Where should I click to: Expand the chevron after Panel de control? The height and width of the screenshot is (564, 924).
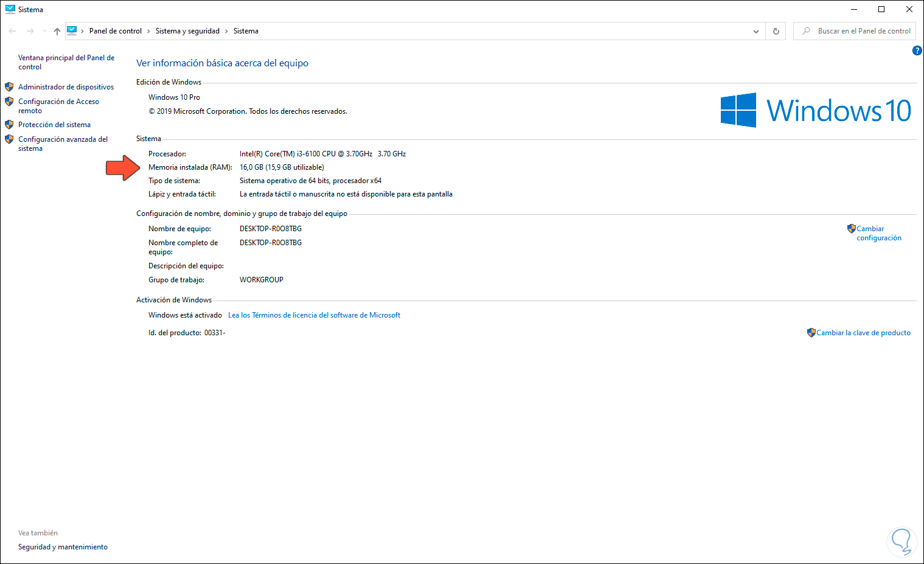pos(148,31)
